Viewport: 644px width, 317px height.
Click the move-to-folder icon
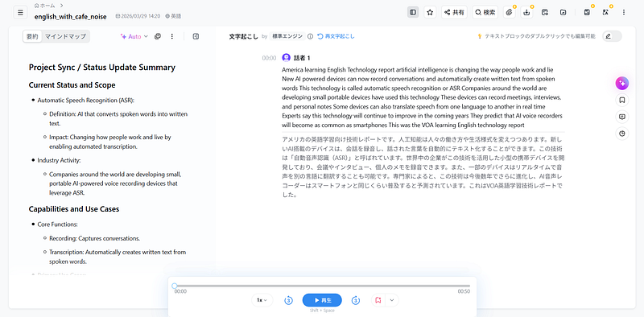563,12
